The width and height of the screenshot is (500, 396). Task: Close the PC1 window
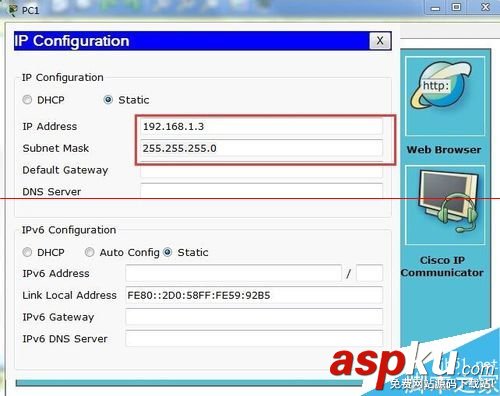pos(486,7)
